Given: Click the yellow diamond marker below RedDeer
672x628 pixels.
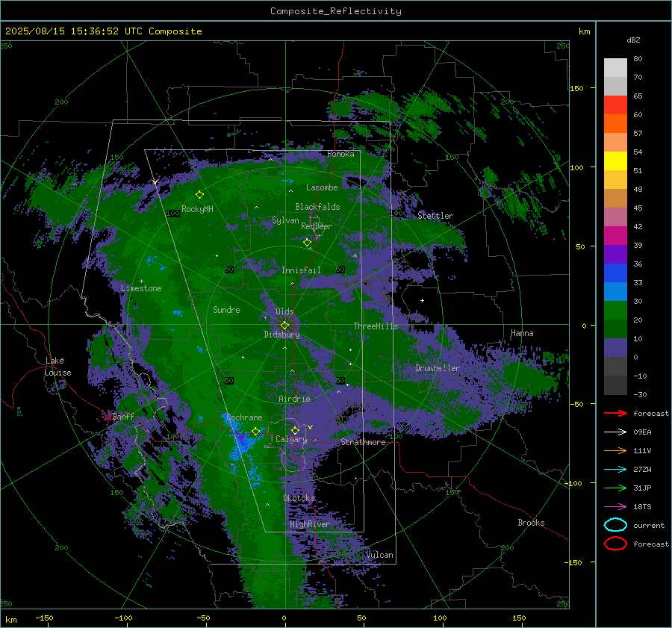Looking at the screenshot, I should point(308,243).
